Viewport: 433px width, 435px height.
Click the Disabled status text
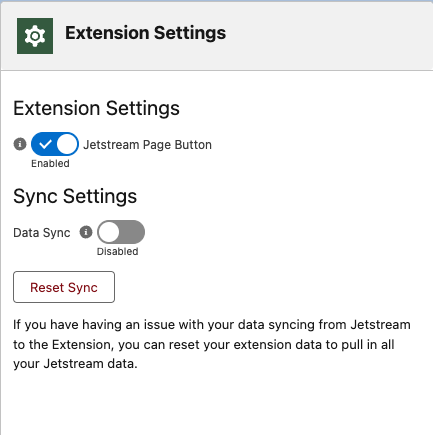point(118,251)
